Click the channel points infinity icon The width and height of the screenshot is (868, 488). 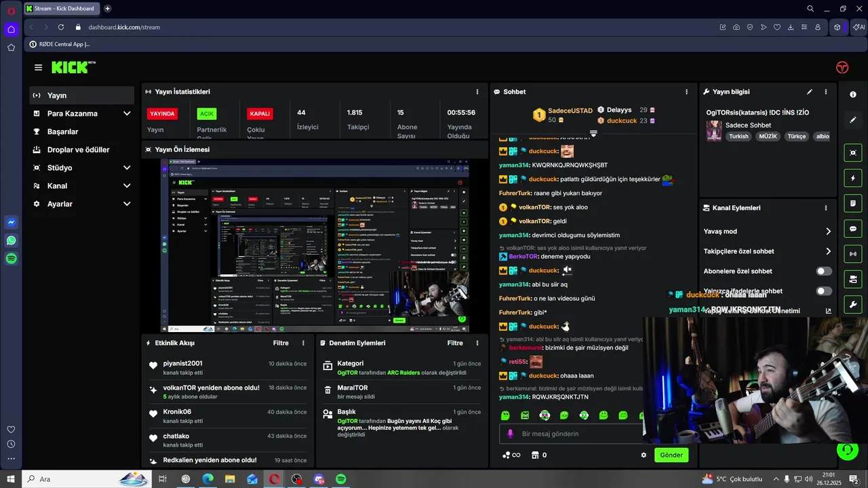(x=511, y=455)
